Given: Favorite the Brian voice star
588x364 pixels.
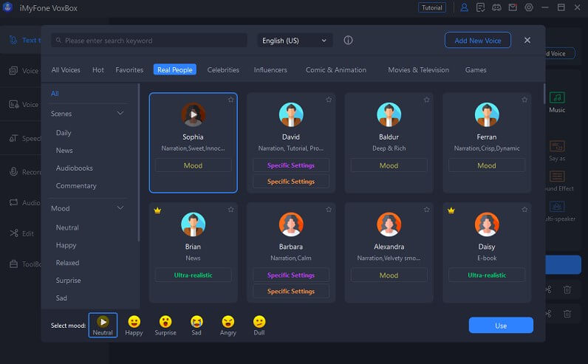Looking at the screenshot, I should coord(230,210).
